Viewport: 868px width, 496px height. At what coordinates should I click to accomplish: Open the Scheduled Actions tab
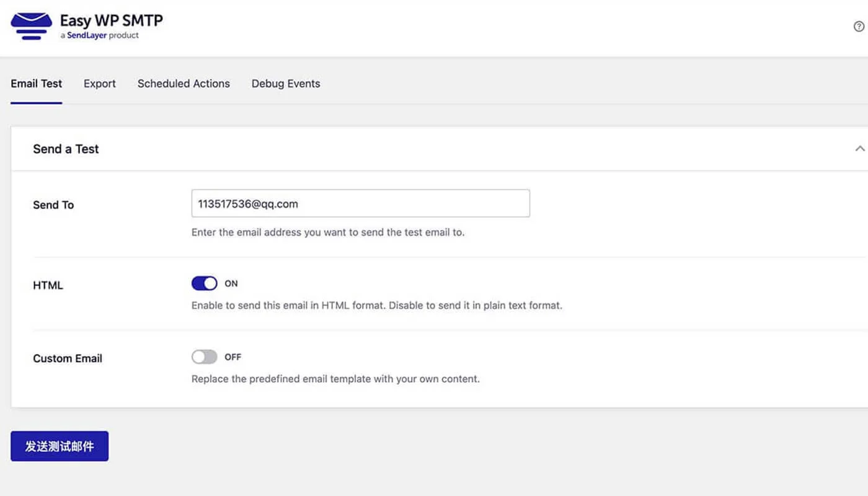pos(184,84)
